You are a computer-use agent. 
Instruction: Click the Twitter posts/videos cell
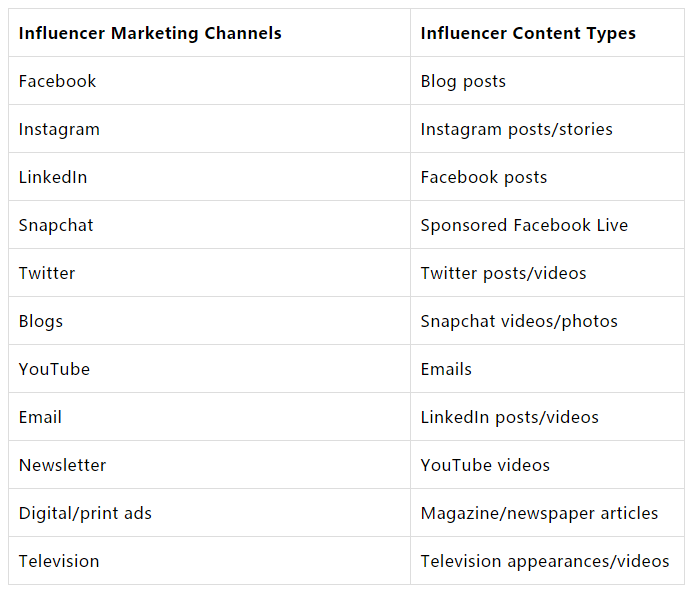click(x=547, y=273)
